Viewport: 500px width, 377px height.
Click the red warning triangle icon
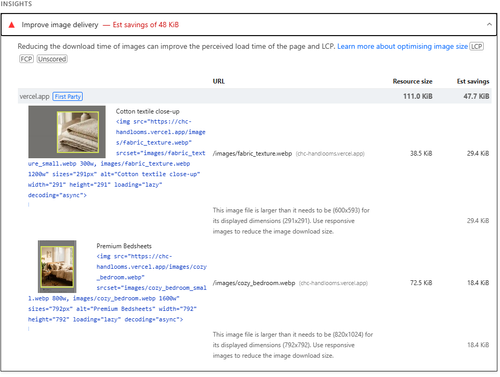click(x=12, y=25)
